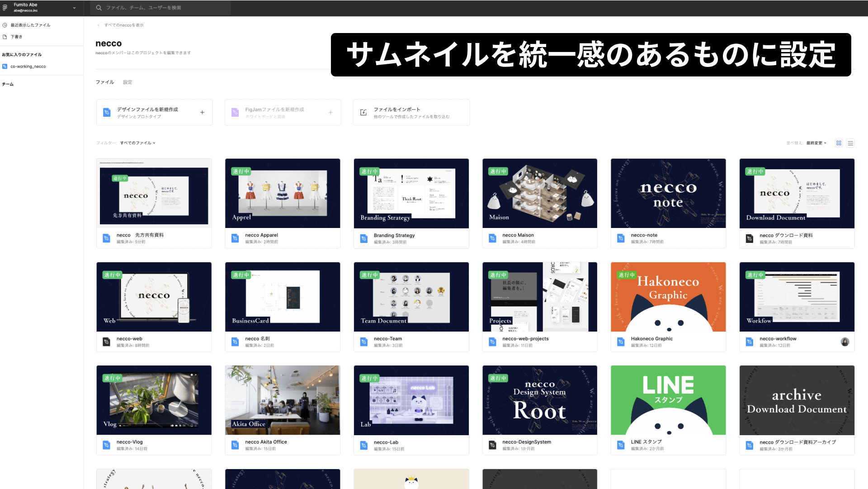Click user avatar on necco-workflow card
Image resolution: width=868 pixels, height=489 pixels.
[844, 342]
